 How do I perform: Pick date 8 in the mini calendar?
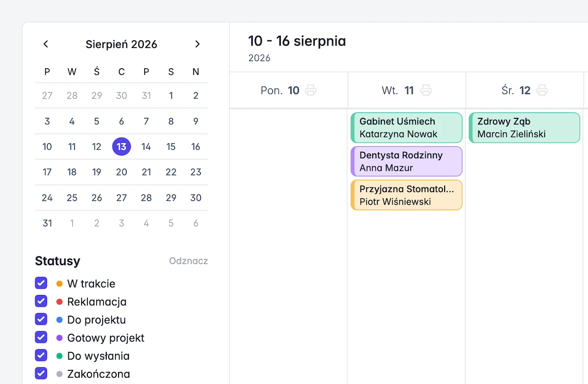(171, 121)
